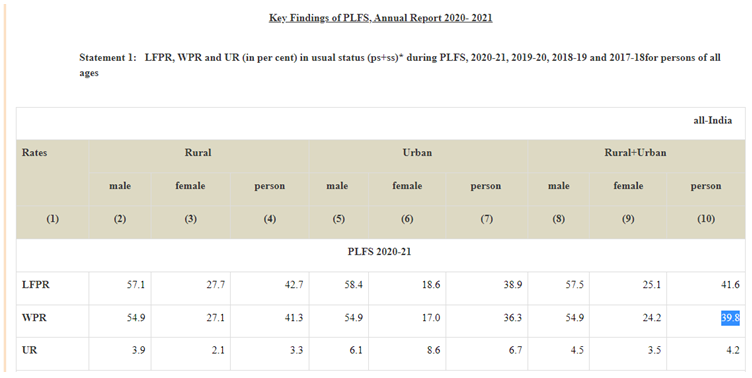Click column number '(6)'
The height and width of the screenshot is (378, 752).
point(407,219)
